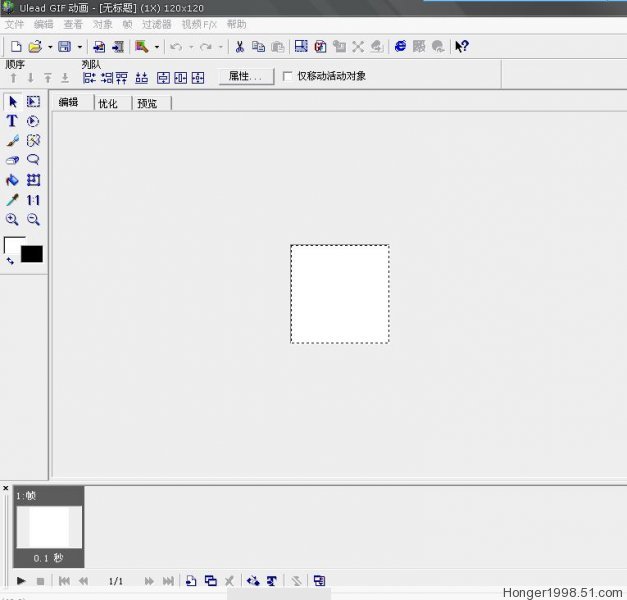Click the Cut scissors icon in toolbar
This screenshot has height=600, width=627.
pyautogui.click(x=240, y=46)
